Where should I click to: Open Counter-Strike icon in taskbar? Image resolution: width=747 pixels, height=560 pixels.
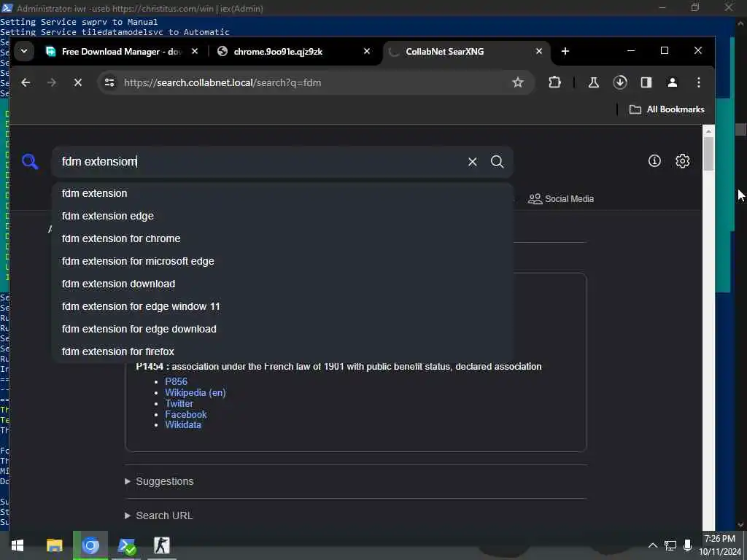coord(161,545)
